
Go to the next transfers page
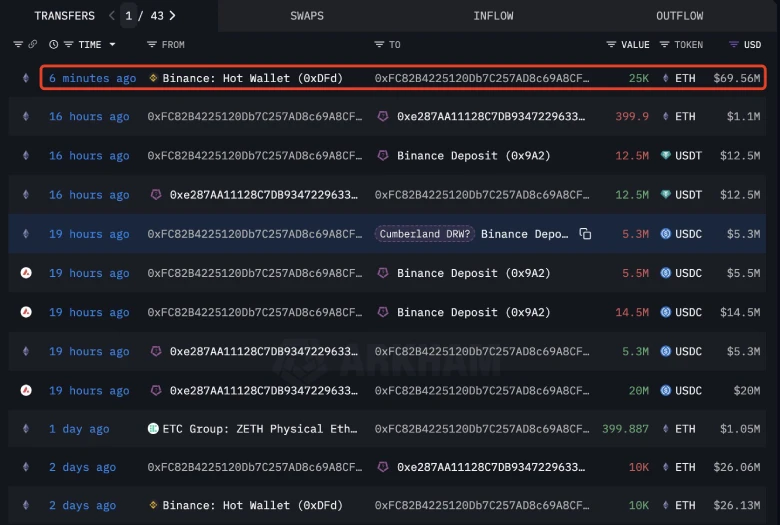coord(173,16)
